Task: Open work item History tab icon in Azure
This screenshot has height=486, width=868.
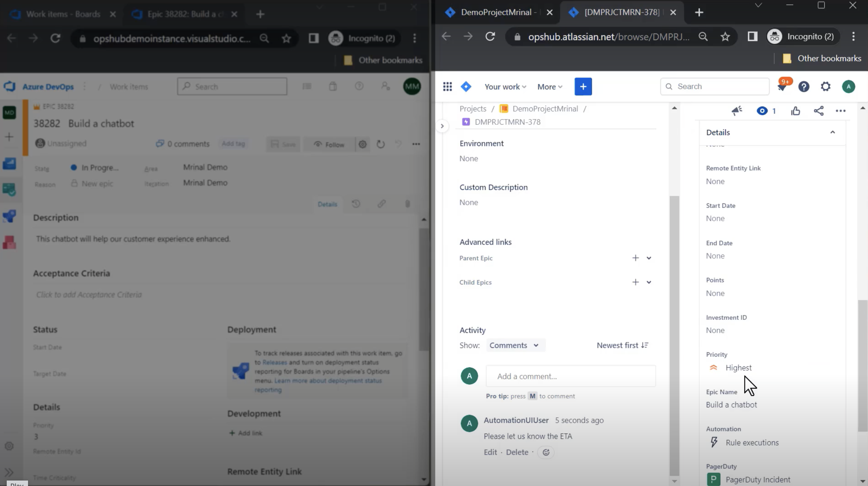Action: [356, 204]
